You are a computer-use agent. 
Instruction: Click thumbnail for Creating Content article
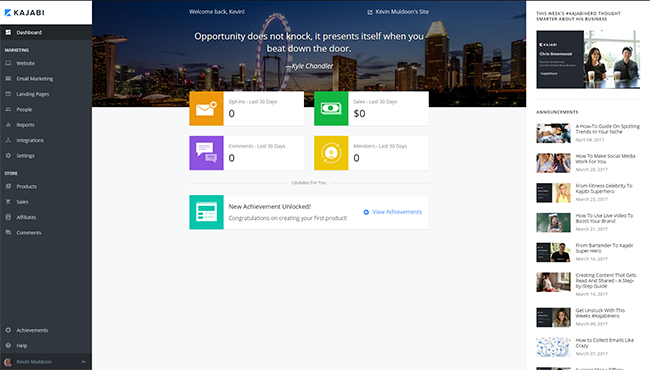click(553, 282)
